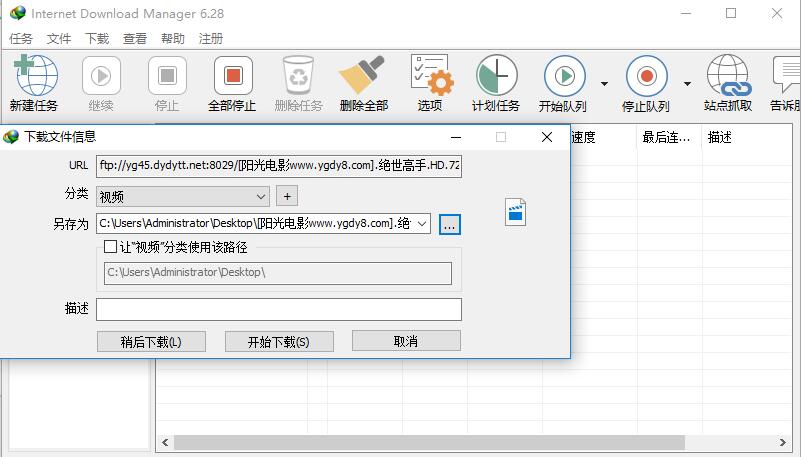Minimize the 下载文件信息 dialog
This screenshot has width=801, height=457.
click(456, 137)
